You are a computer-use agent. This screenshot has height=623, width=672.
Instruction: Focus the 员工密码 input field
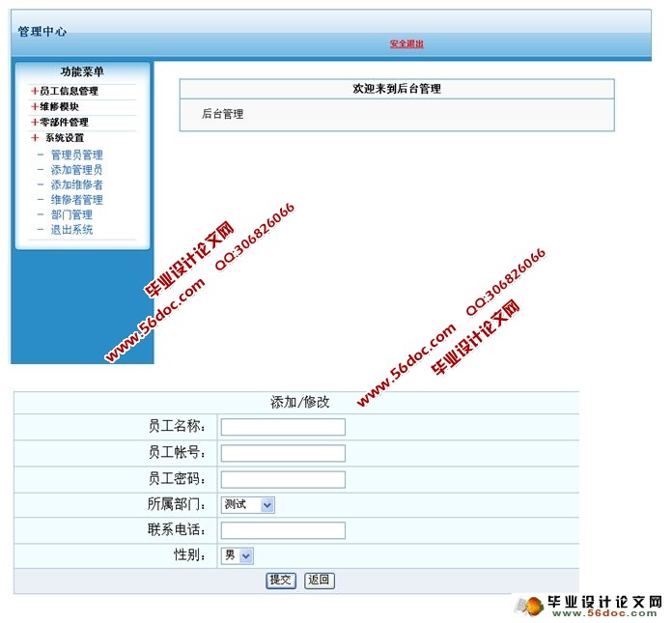[283, 479]
